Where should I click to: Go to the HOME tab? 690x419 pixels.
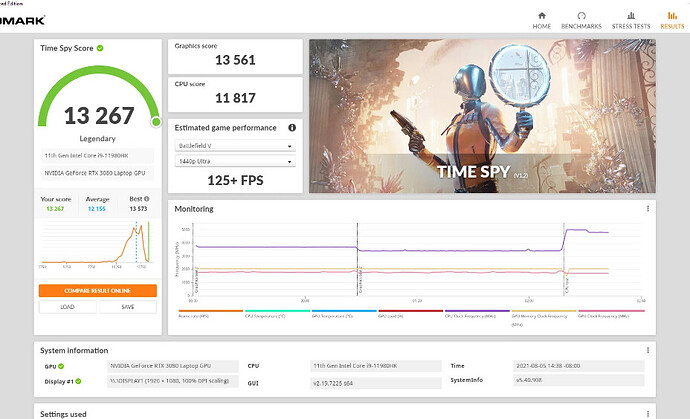pos(541,21)
